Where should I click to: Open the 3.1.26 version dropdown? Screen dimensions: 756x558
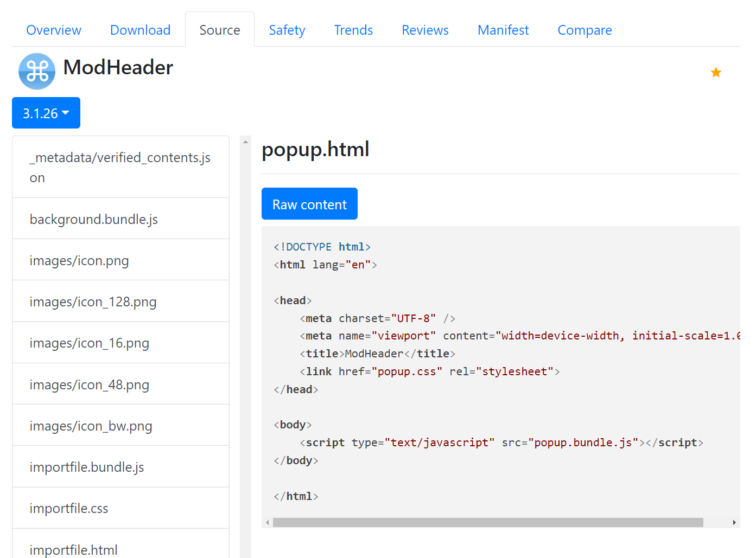[46, 113]
